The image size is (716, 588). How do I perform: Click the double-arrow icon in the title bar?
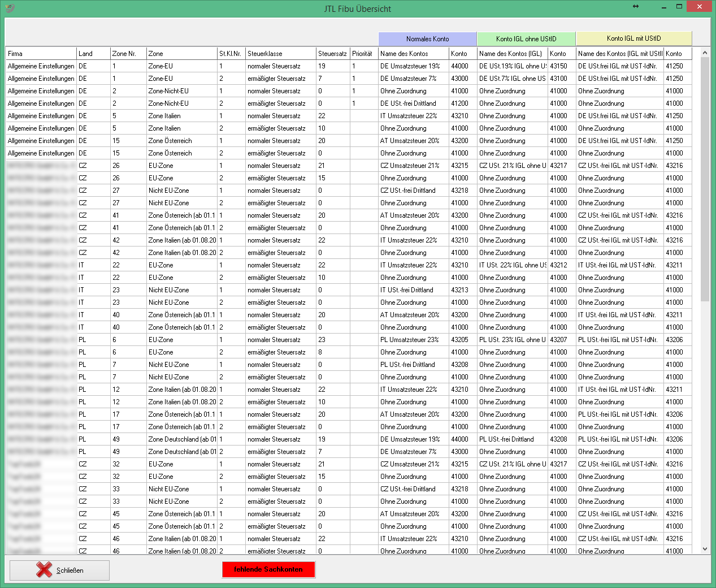point(636,7)
